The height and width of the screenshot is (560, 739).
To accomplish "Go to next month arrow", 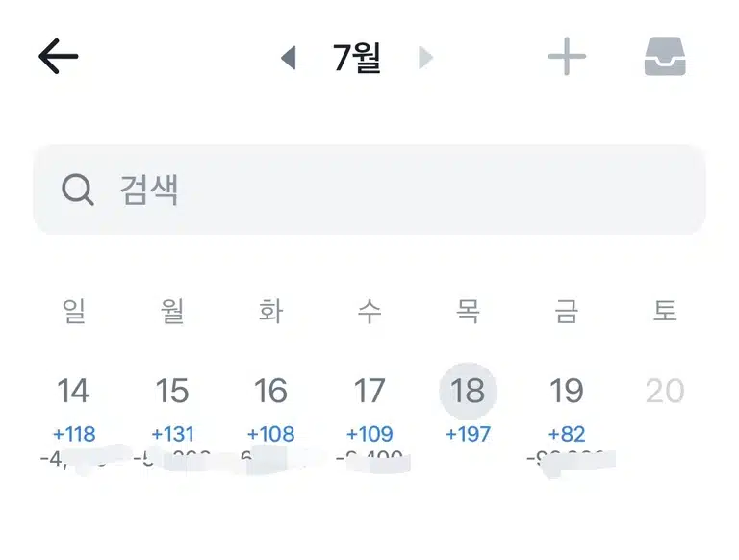I will [x=425, y=58].
